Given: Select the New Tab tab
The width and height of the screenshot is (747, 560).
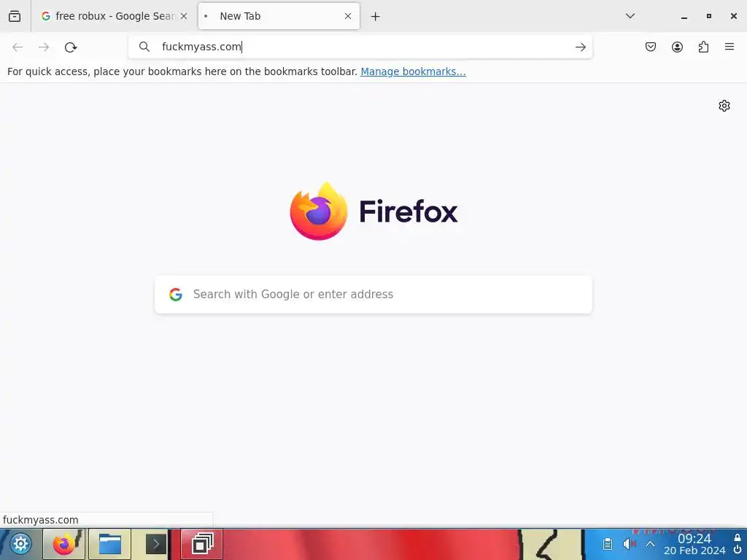Looking at the screenshot, I should pos(279,16).
